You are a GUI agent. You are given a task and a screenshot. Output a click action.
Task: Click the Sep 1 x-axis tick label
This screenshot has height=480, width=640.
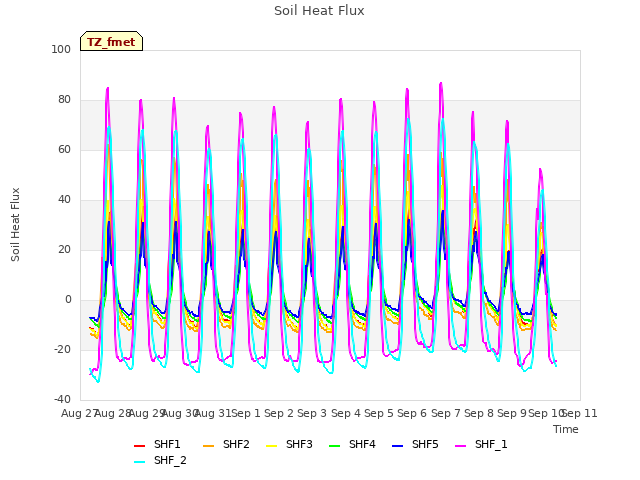coord(246,413)
